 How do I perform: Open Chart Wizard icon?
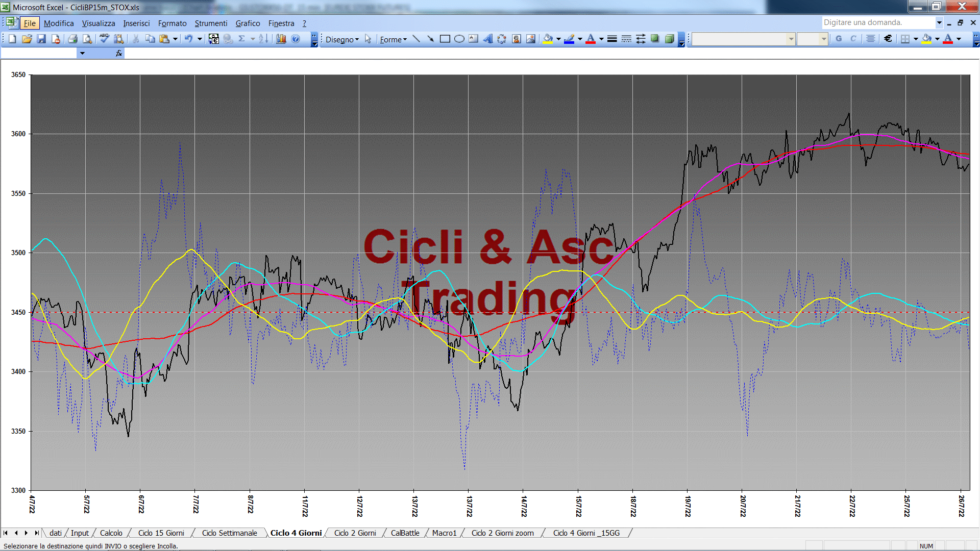tap(281, 39)
